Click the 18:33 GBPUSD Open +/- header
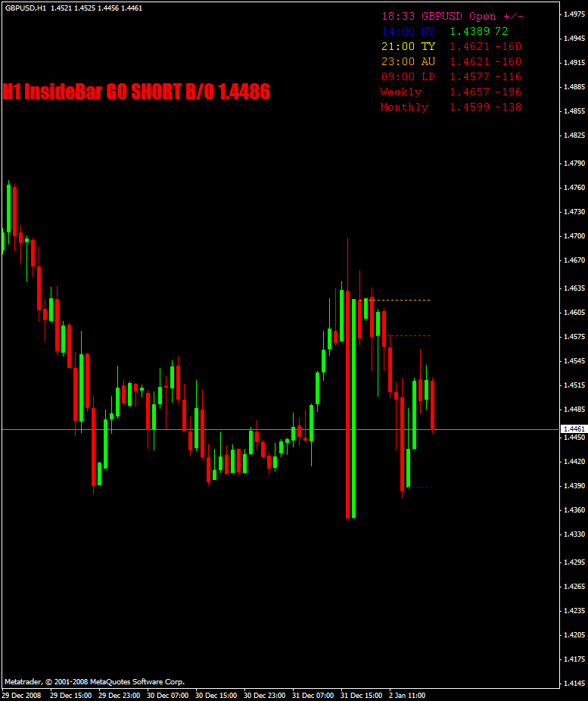 pyautogui.click(x=453, y=17)
